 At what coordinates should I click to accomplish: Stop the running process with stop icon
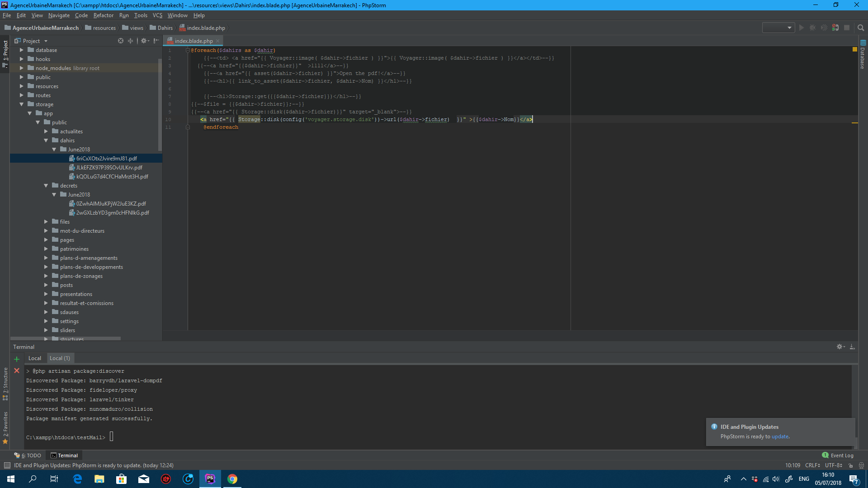(847, 28)
